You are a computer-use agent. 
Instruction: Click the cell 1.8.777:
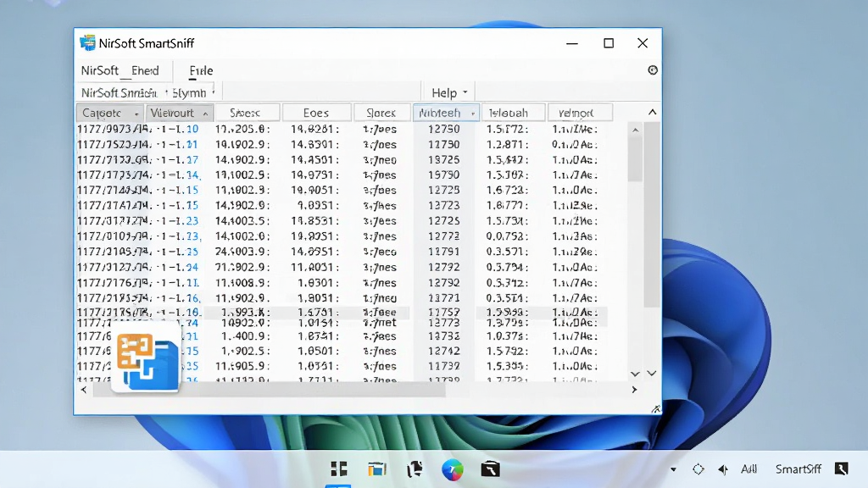pos(507,205)
